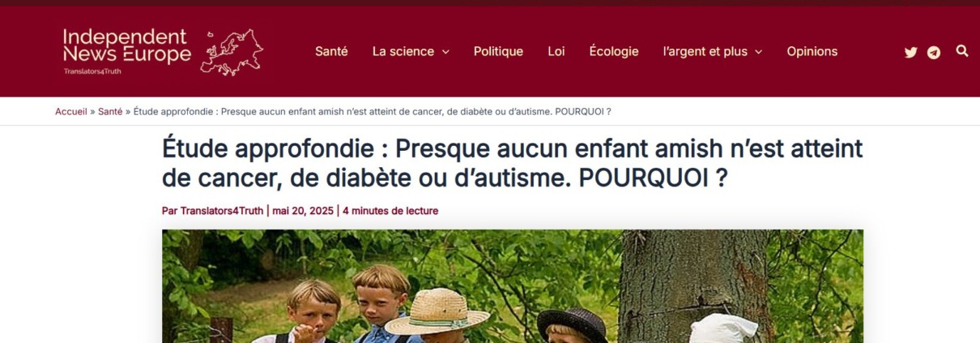Click the Amish children article photo
The image size is (980, 343).
click(513, 286)
